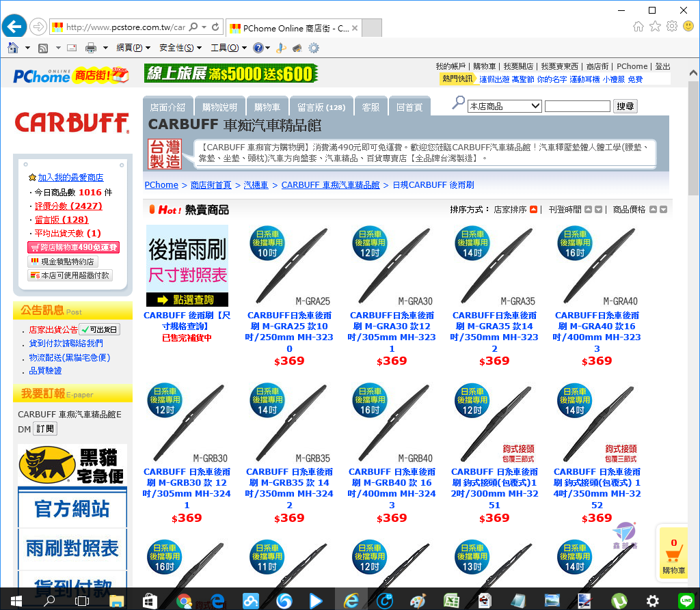
Task: Click the 汽機車 breadcrumb link
Action: (256, 184)
